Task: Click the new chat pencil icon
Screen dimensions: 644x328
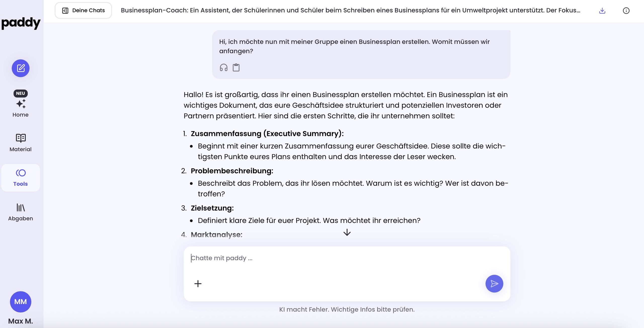Action: pyautogui.click(x=21, y=68)
